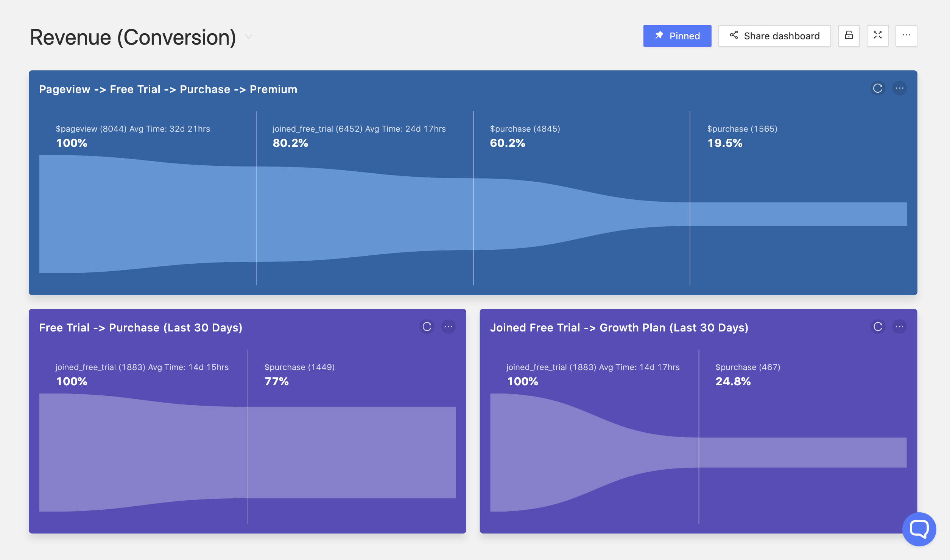Toggle the Pinned status of the dashboard
Image resolution: width=950 pixels, height=560 pixels.
[x=677, y=36]
